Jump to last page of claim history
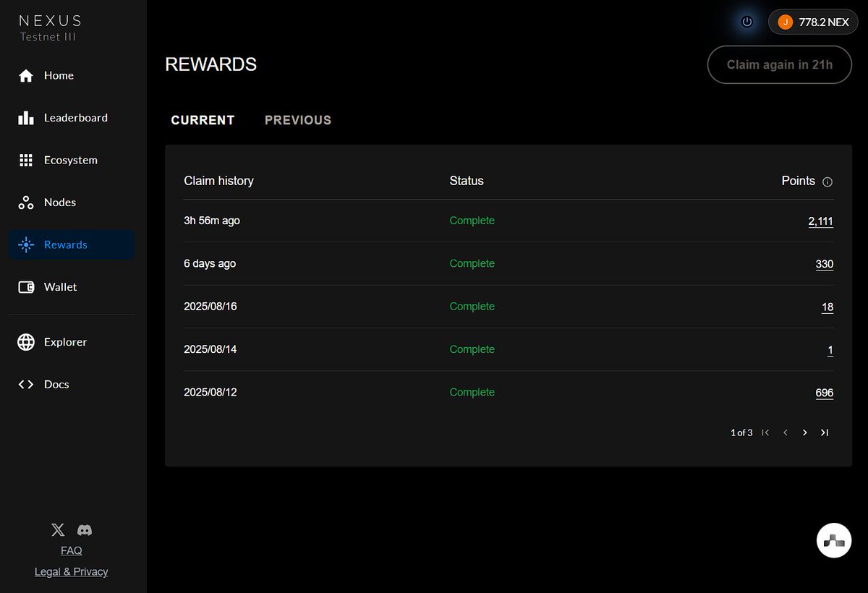 824,432
